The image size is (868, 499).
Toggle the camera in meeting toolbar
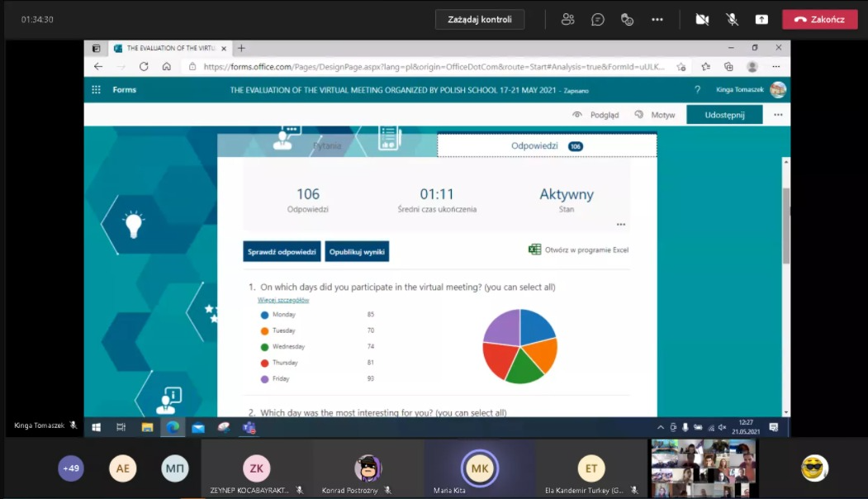coord(702,20)
